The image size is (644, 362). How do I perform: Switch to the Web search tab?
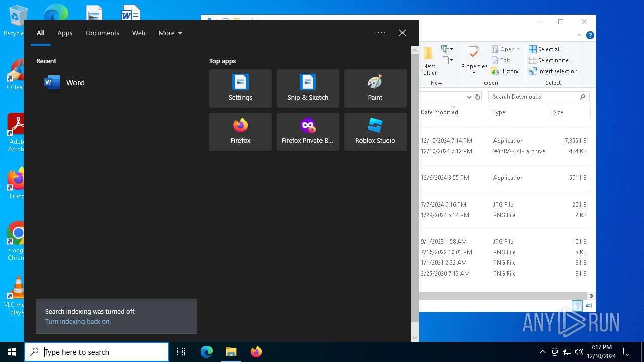pyautogui.click(x=139, y=33)
